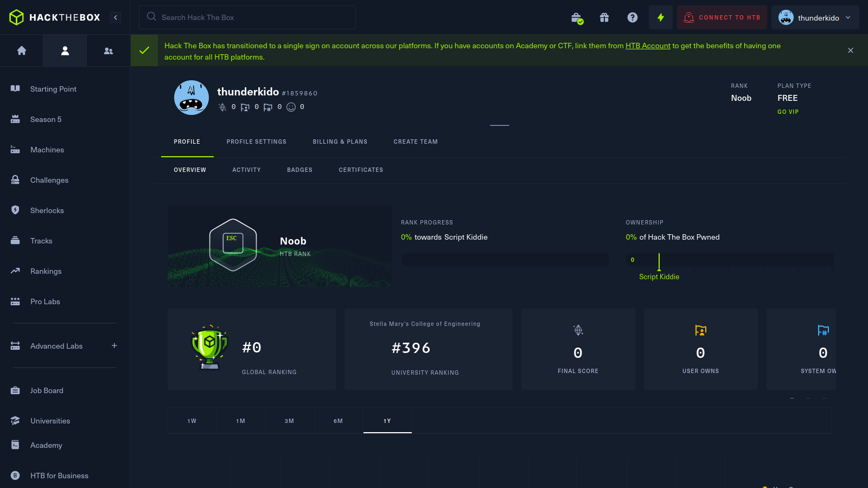Select the 6M time range
The height and width of the screenshot is (488, 868).
coord(339,421)
